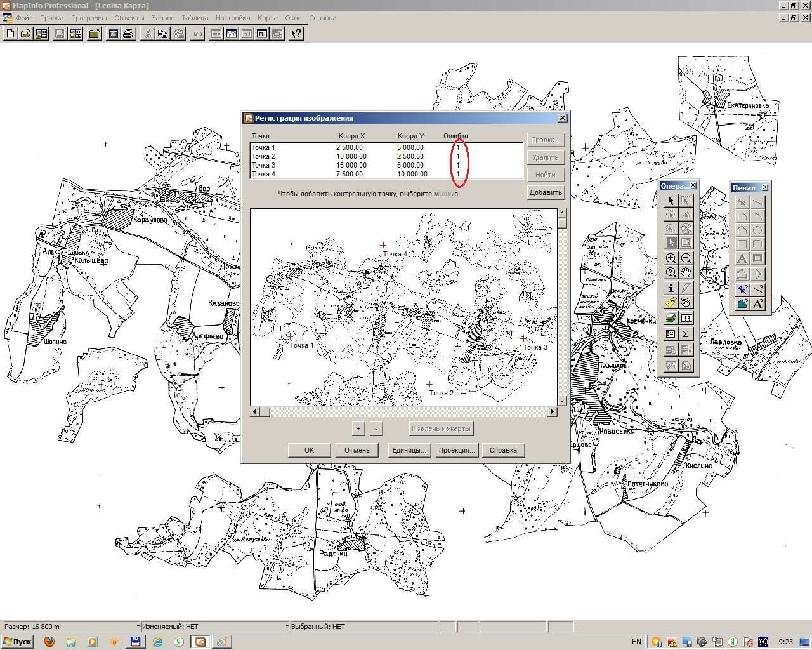Click the Добавить button
The image size is (812, 650).
point(546,192)
